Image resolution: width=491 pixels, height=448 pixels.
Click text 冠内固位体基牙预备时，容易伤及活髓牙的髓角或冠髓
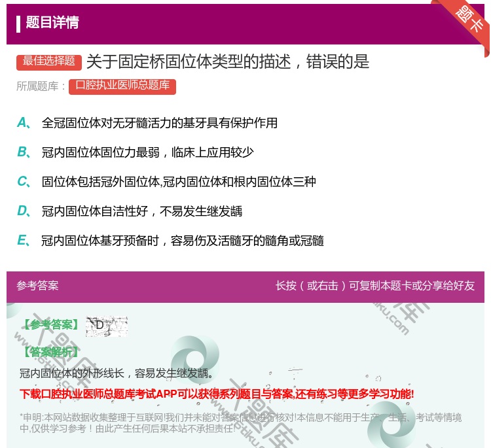coord(183,241)
